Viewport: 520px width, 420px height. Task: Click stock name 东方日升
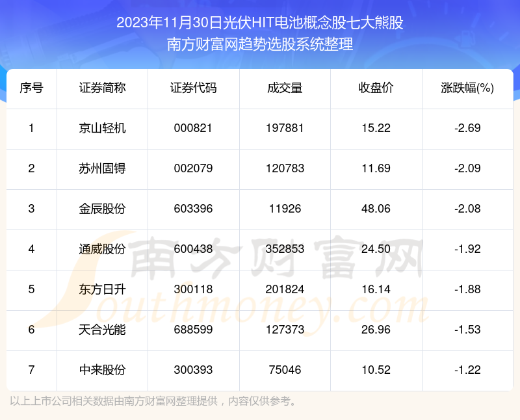coord(102,289)
